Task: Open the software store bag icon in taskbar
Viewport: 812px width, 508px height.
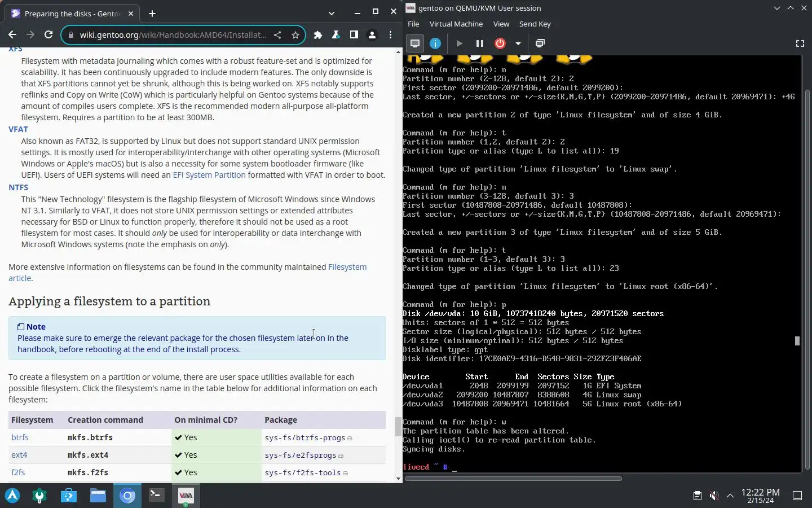Action: coord(69,496)
